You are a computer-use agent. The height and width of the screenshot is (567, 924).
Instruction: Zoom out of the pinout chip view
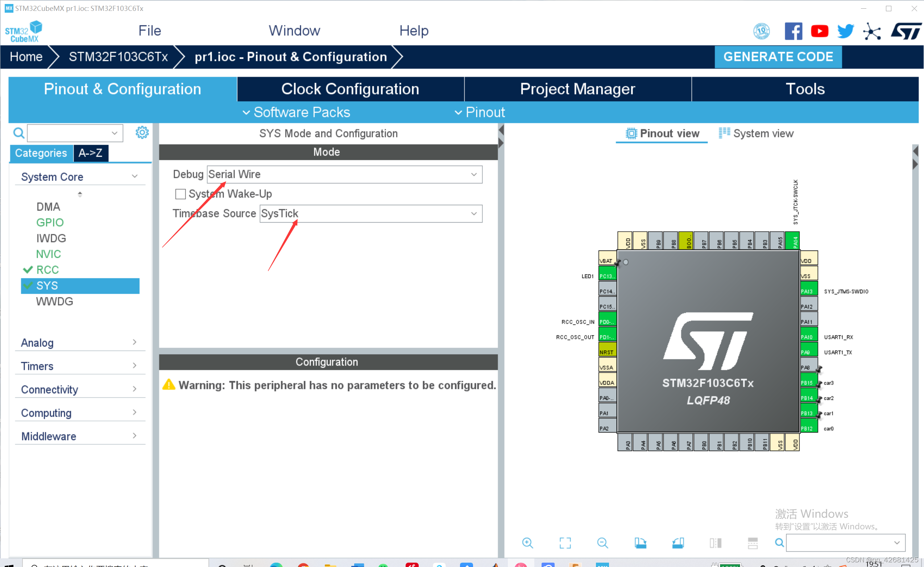[602, 543]
